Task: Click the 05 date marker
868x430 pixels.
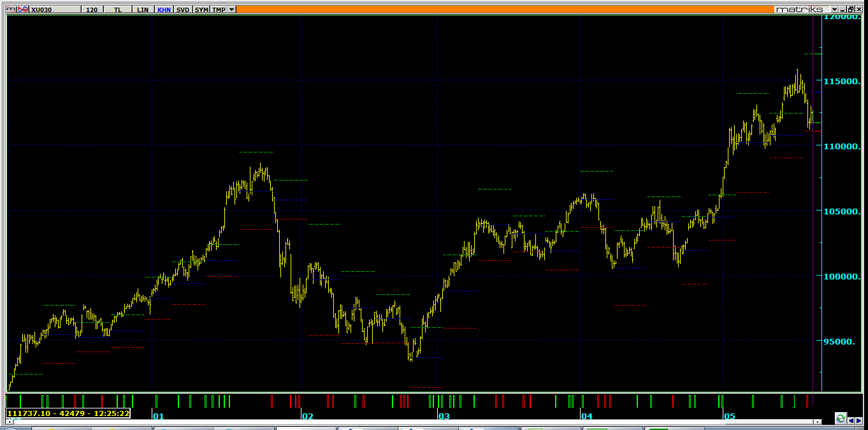Action: (x=730, y=416)
